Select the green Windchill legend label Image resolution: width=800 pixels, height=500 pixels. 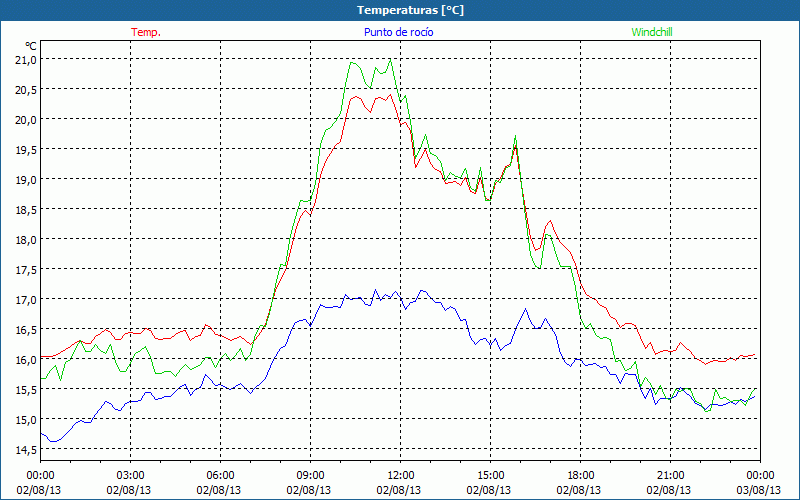652,32
